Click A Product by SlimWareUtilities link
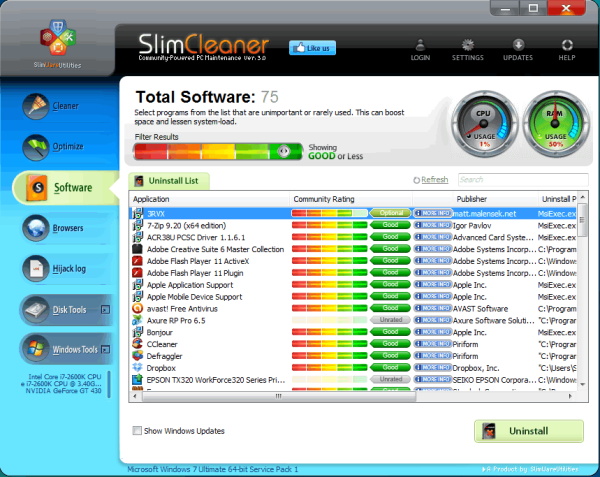Image resolution: width=600 pixels, height=477 pixels. pyautogui.click(x=530, y=469)
